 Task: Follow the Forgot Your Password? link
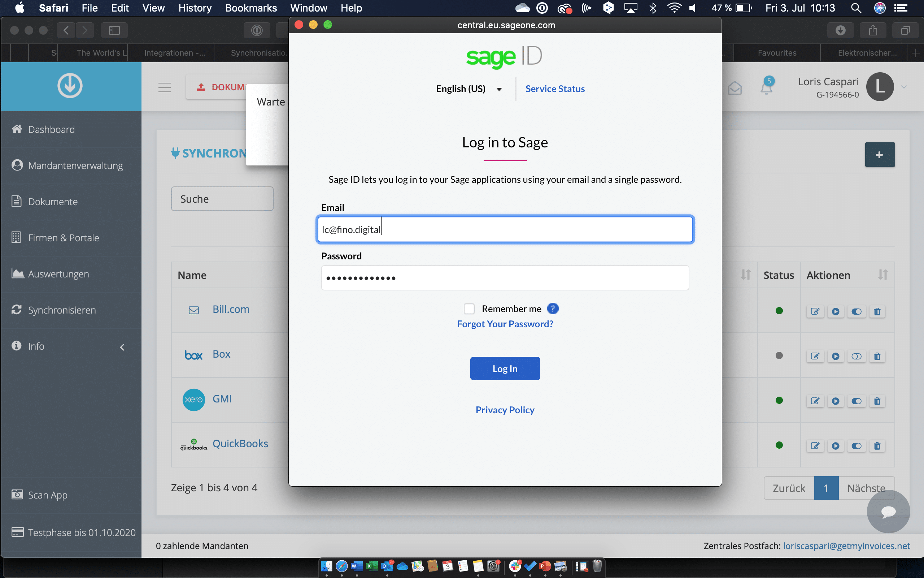(505, 324)
